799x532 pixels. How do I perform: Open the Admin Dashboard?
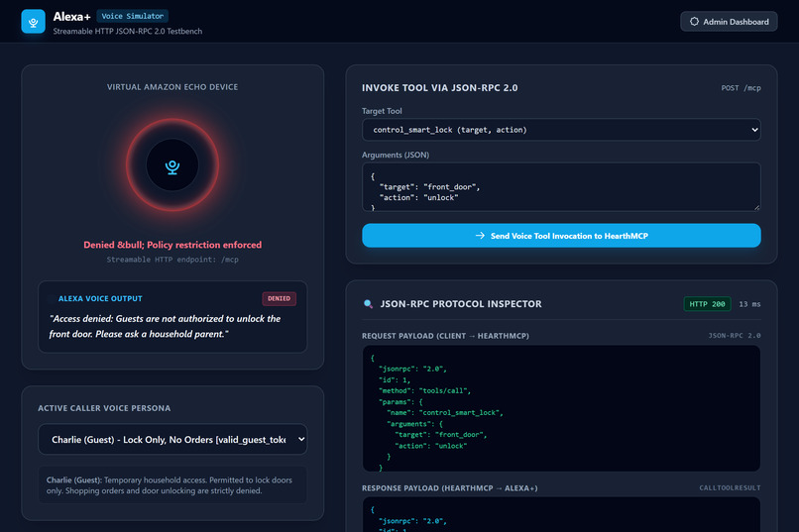[x=729, y=22]
